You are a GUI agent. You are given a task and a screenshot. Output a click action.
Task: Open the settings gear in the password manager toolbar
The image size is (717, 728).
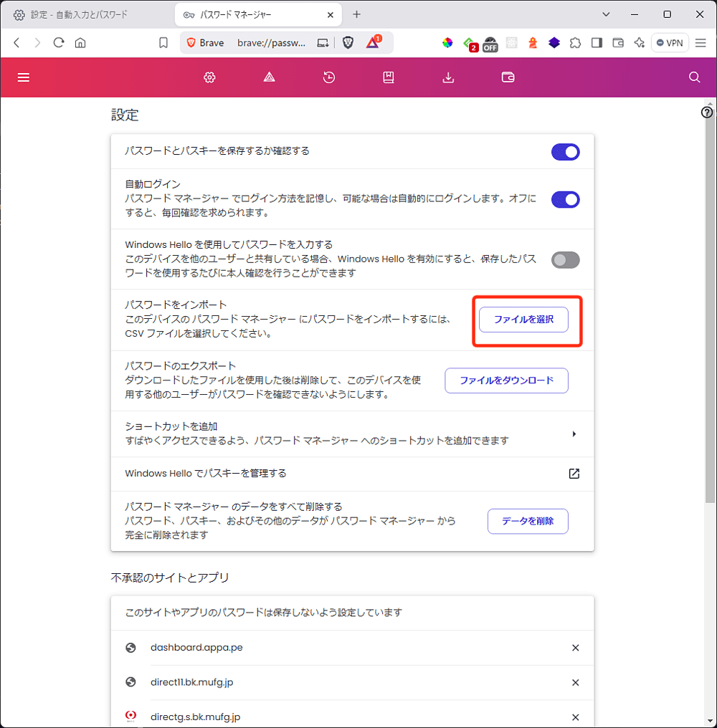click(x=209, y=77)
